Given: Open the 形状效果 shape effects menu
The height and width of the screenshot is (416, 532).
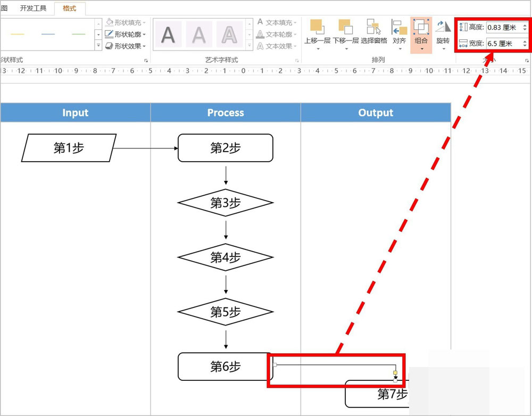Looking at the screenshot, I should (126, 46).
